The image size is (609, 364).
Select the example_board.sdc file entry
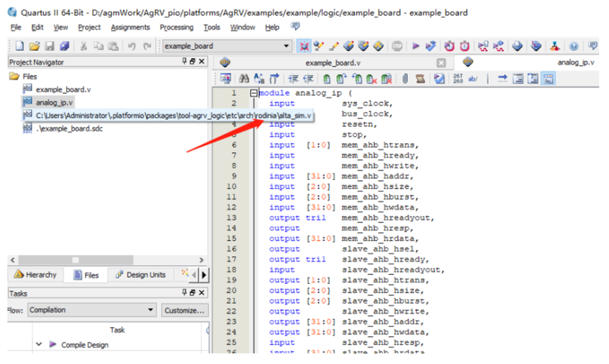63,129
